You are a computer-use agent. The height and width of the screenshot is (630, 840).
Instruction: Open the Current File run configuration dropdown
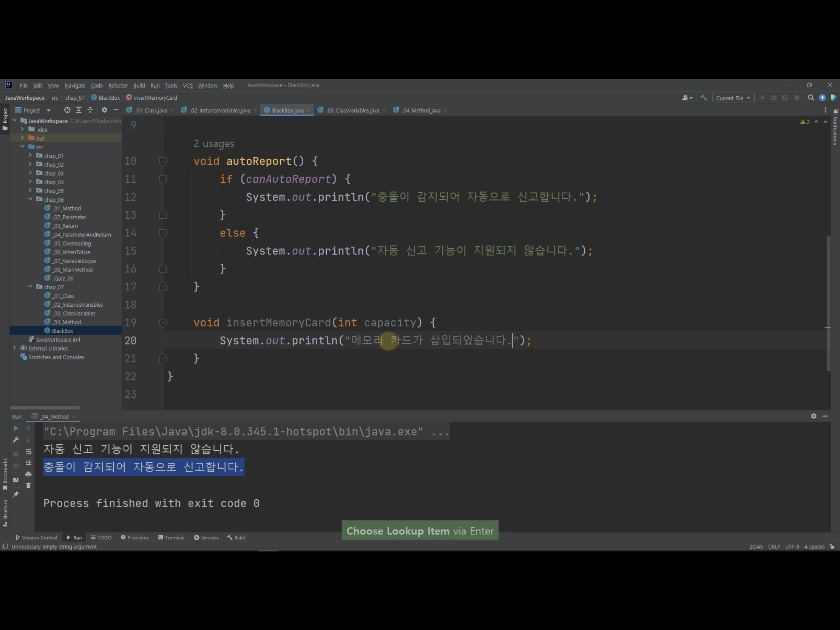[733, 98]
